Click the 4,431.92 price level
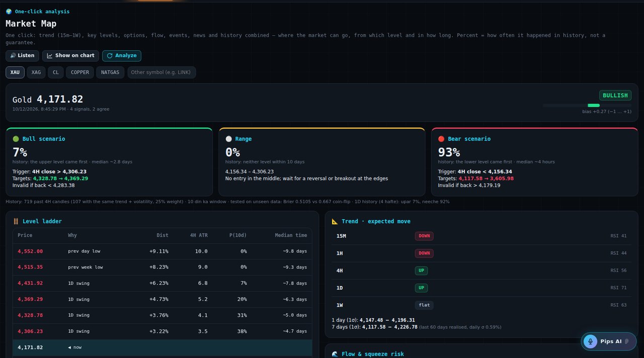 tap(30, 284)
